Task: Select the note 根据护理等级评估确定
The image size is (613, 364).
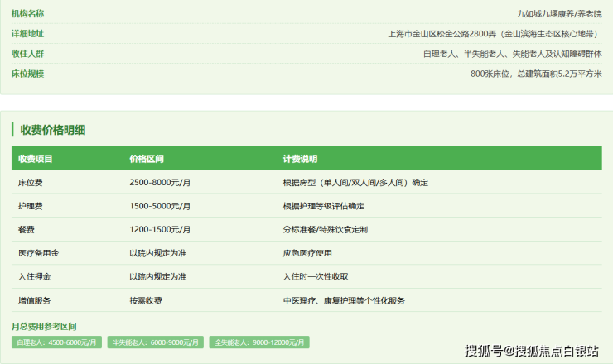Action: (x=324, y=206)
